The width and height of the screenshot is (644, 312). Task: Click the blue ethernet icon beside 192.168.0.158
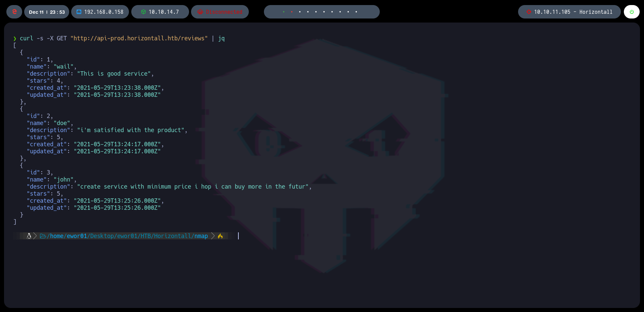[79, 12]
